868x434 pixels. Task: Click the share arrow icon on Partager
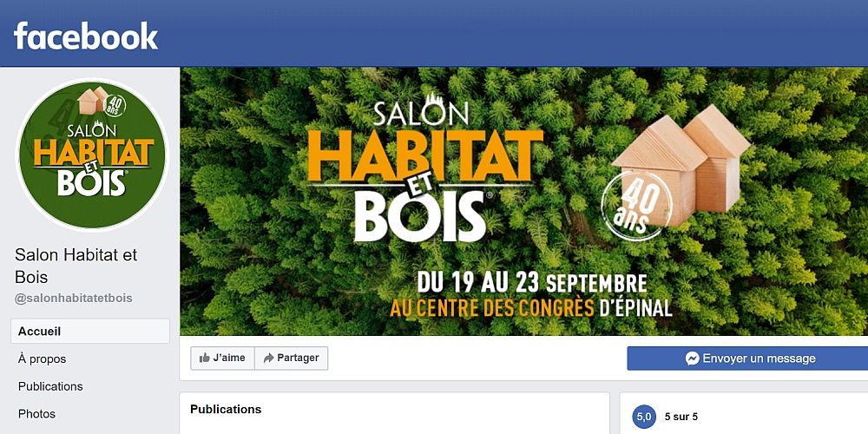268,358
